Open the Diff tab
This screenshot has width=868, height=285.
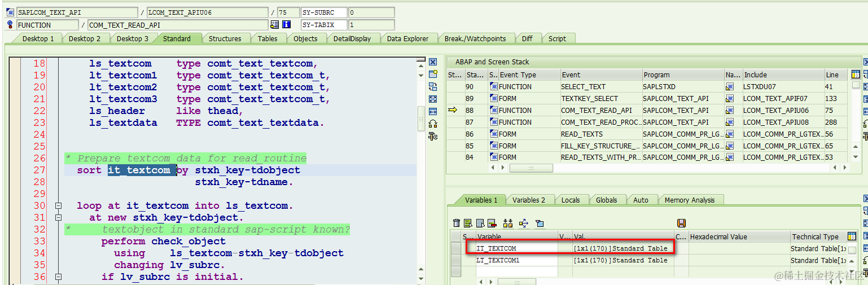coord(527,38)
